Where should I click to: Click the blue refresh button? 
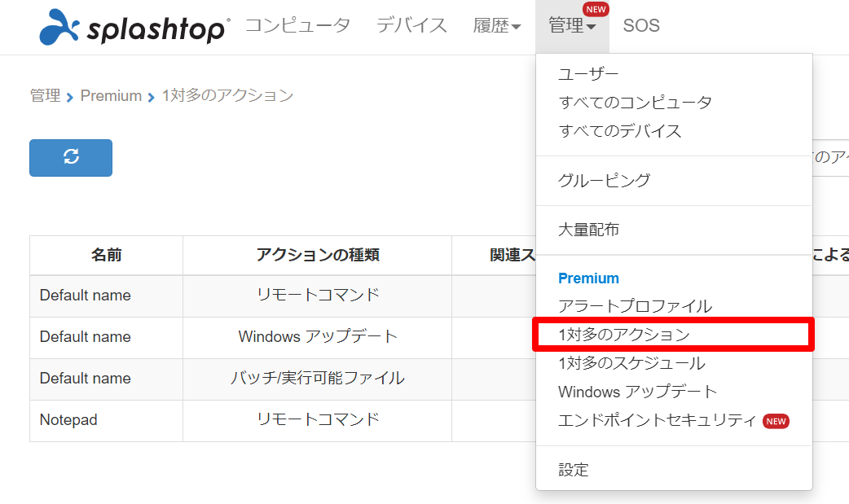click(x=71, y=157)
